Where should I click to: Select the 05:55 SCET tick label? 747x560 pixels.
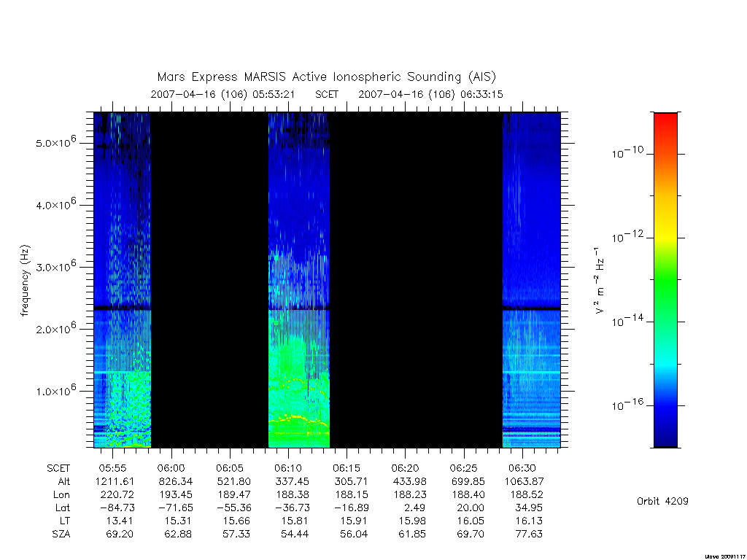click(112, 468)
